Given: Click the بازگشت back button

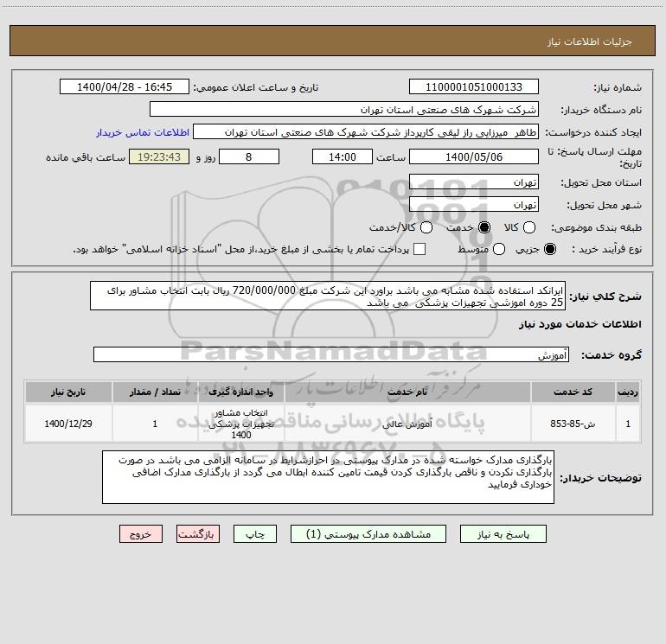Looking at the screenshot, I should click(x=198, y=534).
